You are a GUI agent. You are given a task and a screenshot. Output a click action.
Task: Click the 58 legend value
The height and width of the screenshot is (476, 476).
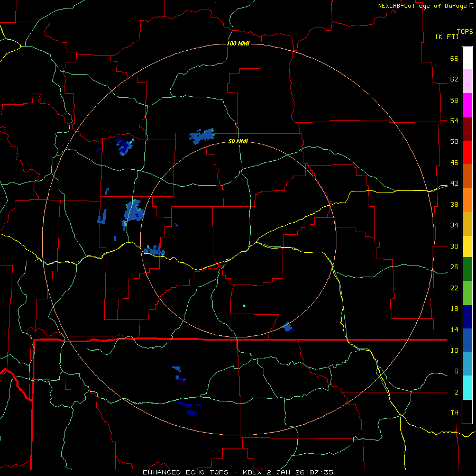pyautogui.click(x=454, y=100)
